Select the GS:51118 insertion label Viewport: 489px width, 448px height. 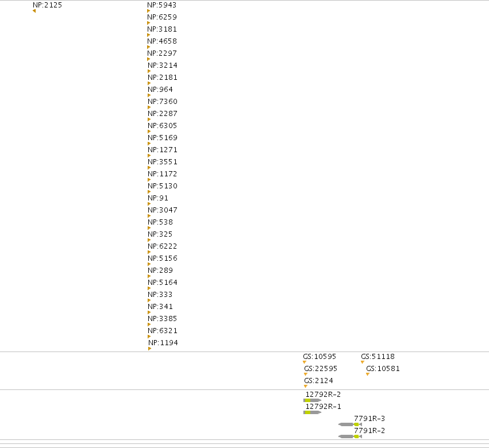click(x=378, y=357)
